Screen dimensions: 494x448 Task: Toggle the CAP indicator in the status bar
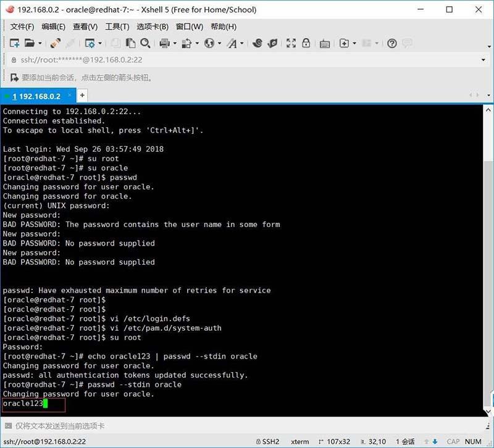(454, 442)
